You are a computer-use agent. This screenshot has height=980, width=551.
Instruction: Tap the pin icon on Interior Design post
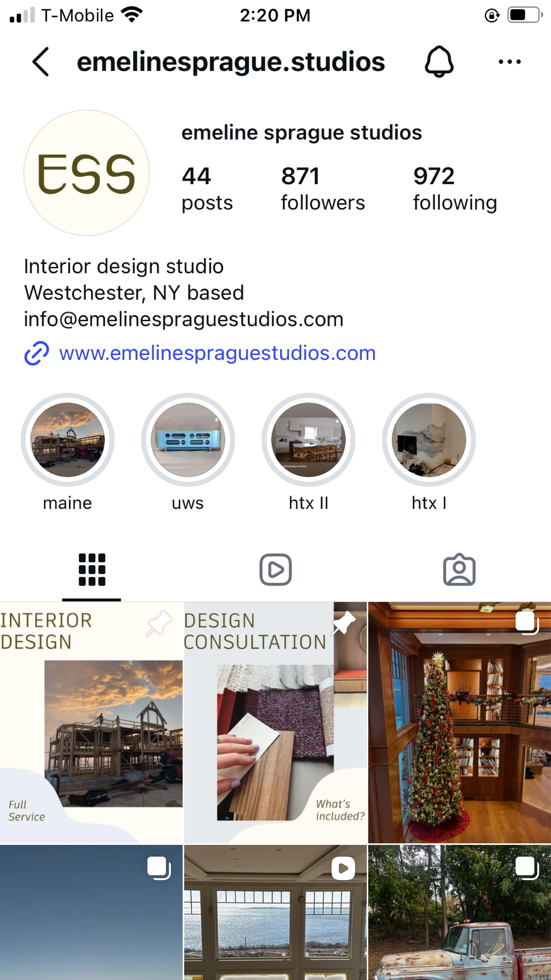click(159, 623)
